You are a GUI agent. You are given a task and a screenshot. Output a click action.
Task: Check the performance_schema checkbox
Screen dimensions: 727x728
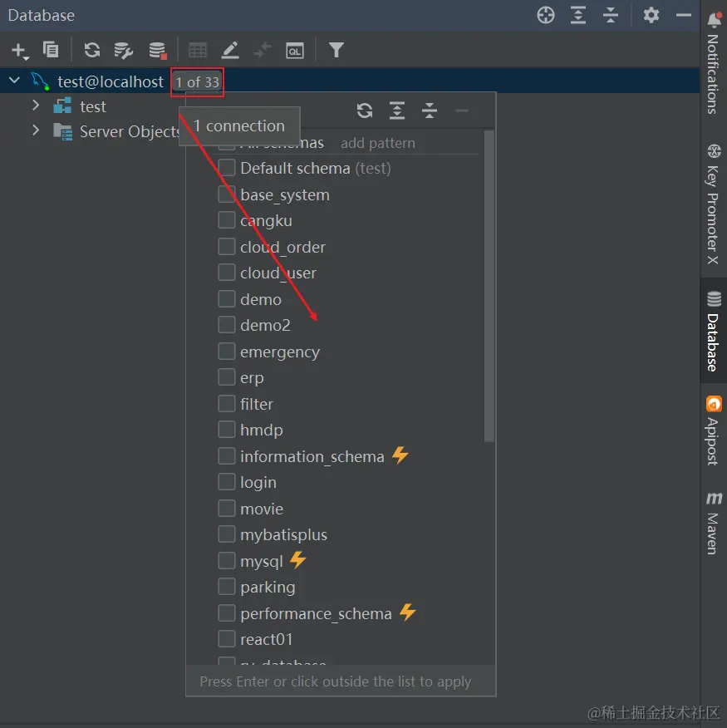point(227,613)
